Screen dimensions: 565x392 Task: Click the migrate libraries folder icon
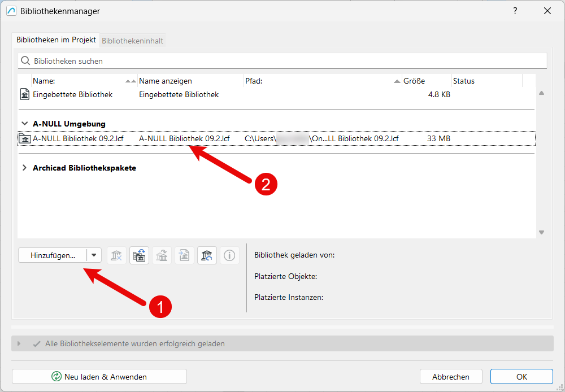(139, 255)
